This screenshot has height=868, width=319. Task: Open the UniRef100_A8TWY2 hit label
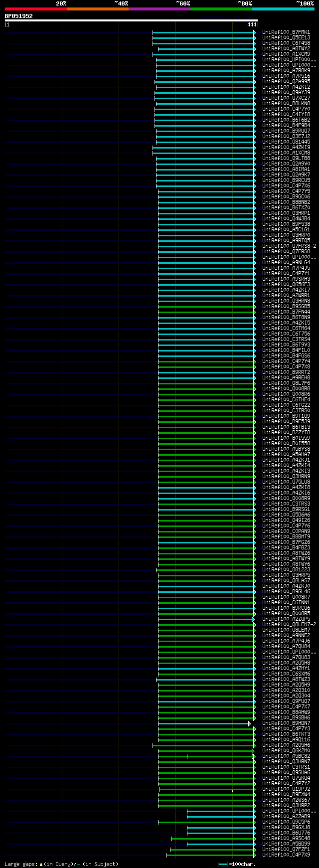(x=286, y=49)
